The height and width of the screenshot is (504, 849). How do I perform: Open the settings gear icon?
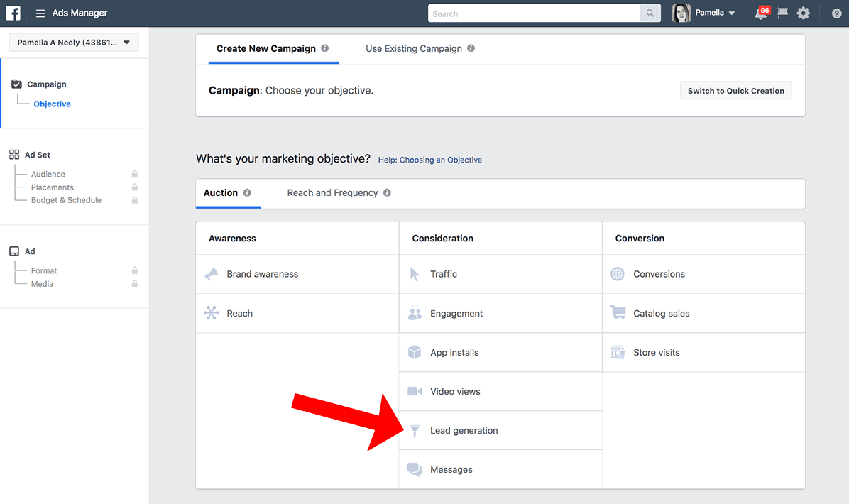(804, 13)
